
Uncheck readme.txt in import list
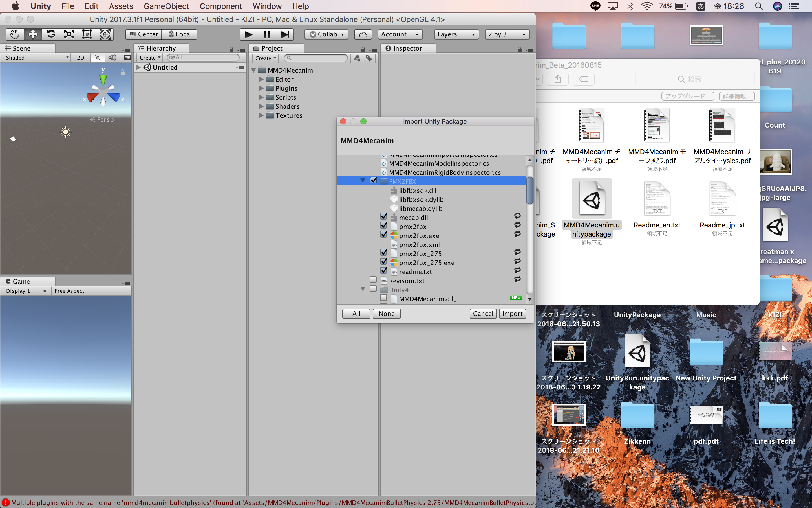pyautogui.click(x=383, y=271)
